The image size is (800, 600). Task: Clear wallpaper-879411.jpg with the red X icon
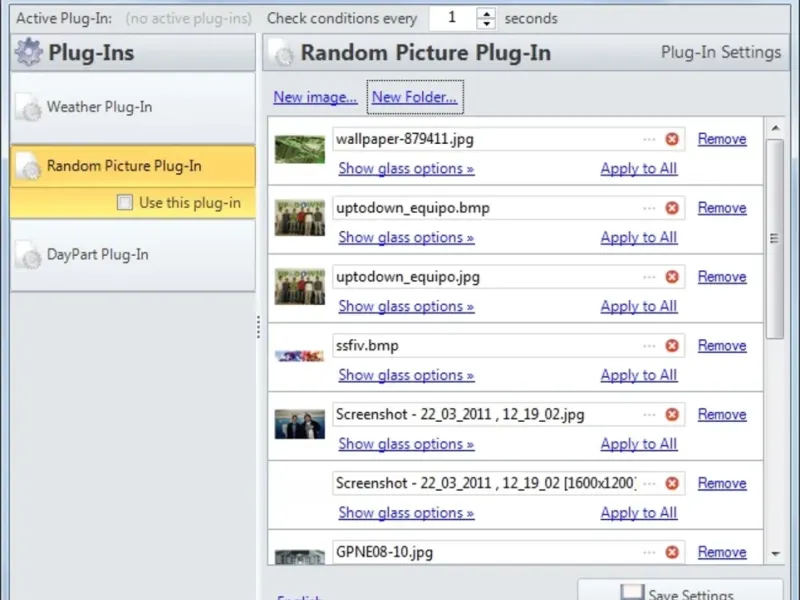[672, 139]
